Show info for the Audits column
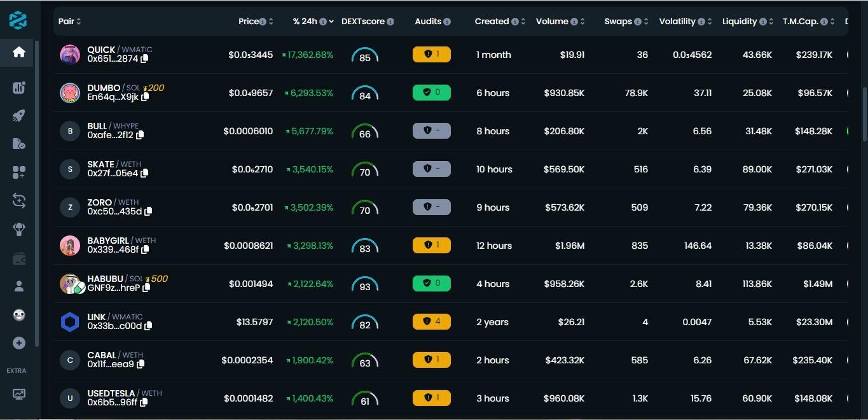The height and width of the screenshot is (420, 868). click(447, 22)
